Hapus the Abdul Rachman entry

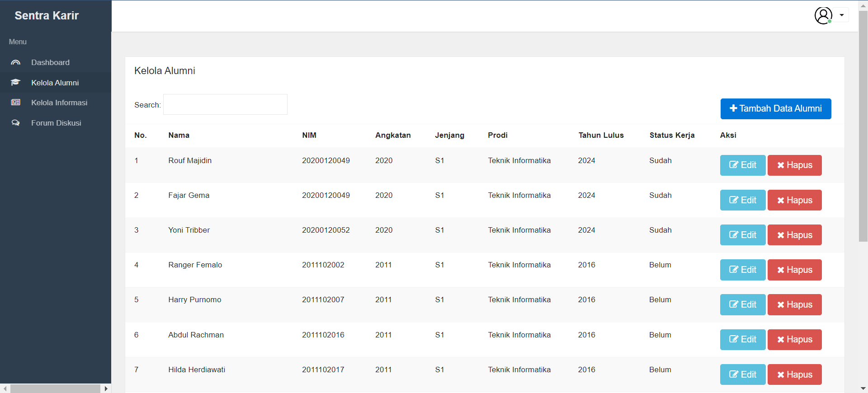pyautogui.click(x=794, y=340)
